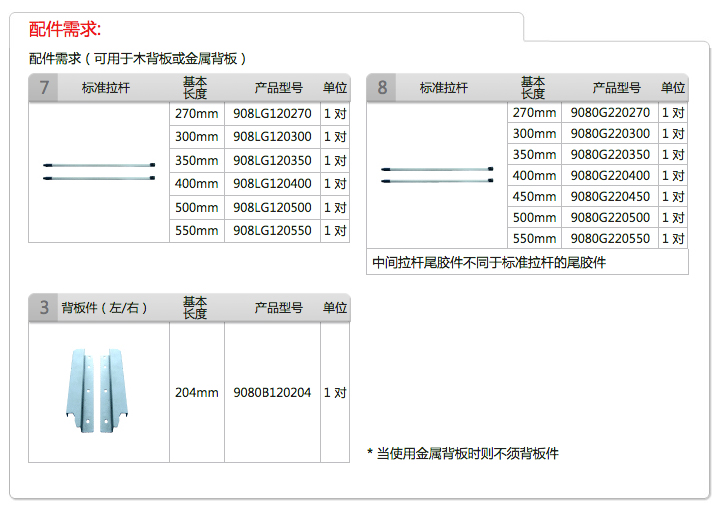The image size is (722, 509).
Task: Click product model 908LG120550
Action: click(272, 231)
